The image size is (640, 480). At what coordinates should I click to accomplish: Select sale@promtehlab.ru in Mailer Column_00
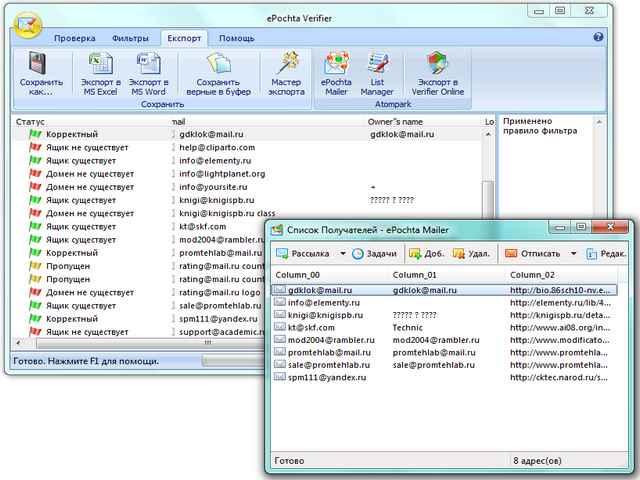pos(329,365)
